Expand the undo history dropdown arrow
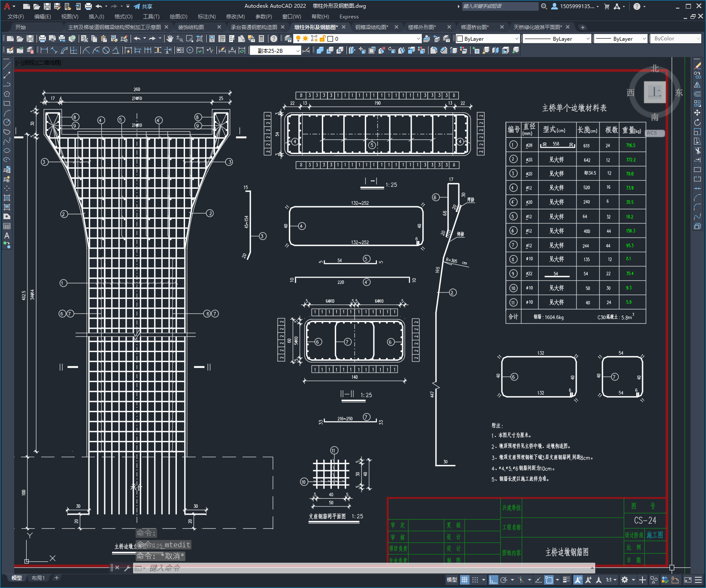 [x=145, y=39]
